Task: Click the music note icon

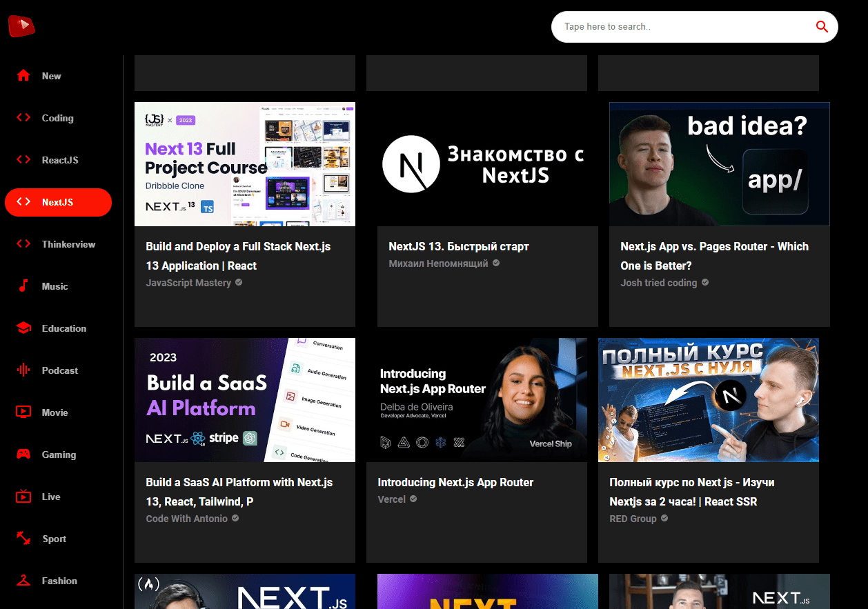Action: (23, 286)
